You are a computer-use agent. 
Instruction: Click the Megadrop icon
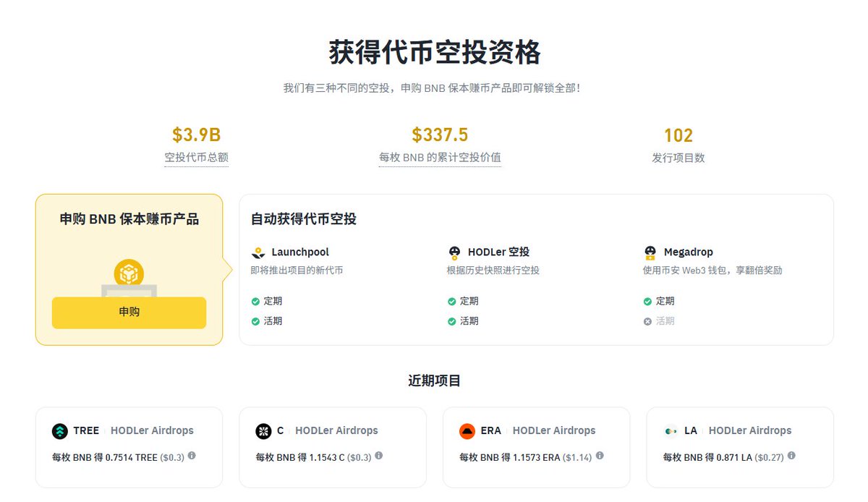click(650, 252)
